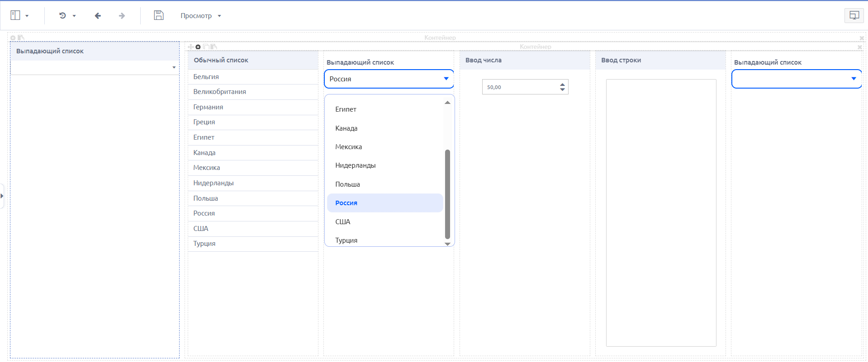Go back with the left arrow
This screenshot has width=868, height=362.
click(x=98, y=16)
